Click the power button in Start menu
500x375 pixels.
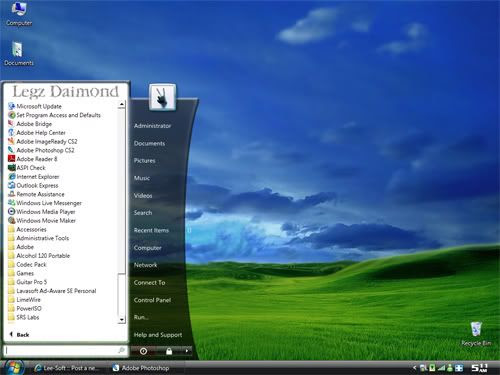144,351
